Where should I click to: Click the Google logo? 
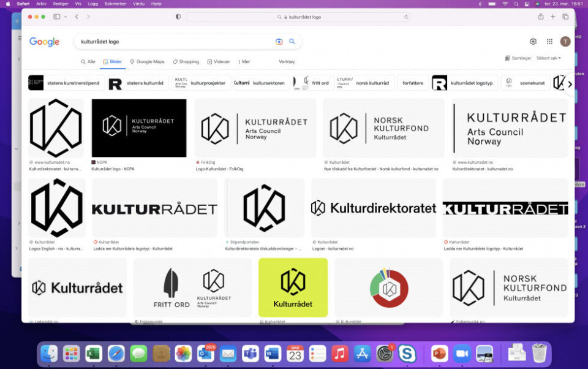44,42
